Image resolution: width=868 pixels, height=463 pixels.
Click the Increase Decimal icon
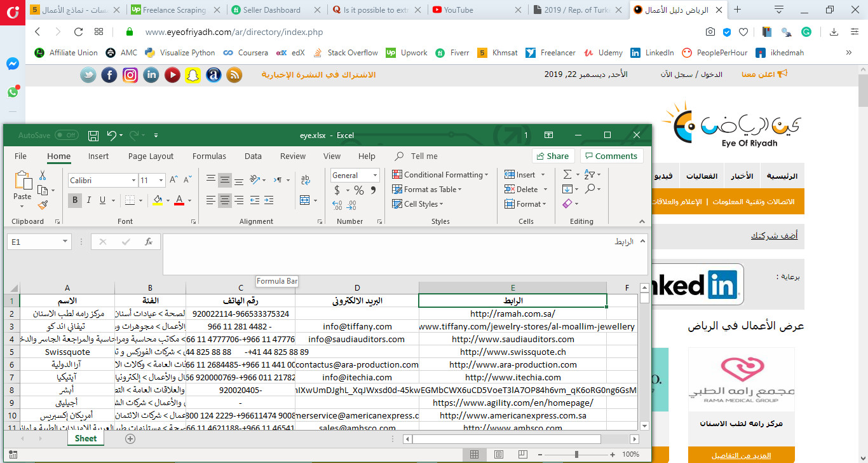(x=337, y=205)
